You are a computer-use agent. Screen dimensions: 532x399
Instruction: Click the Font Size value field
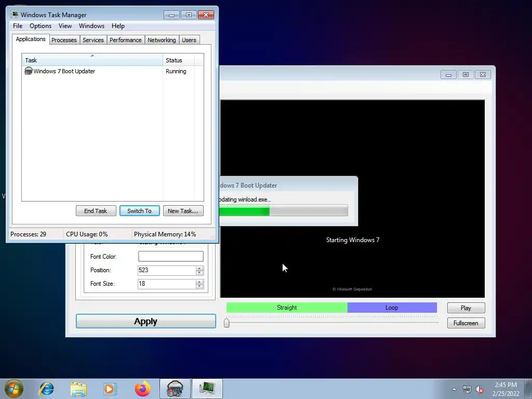click(167, 284)
